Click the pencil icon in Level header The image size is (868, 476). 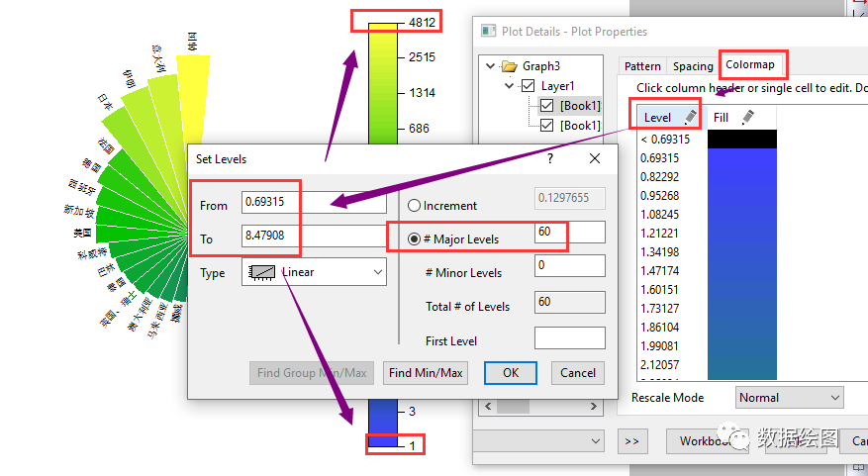pyautogui.click(x=690, y=117)
